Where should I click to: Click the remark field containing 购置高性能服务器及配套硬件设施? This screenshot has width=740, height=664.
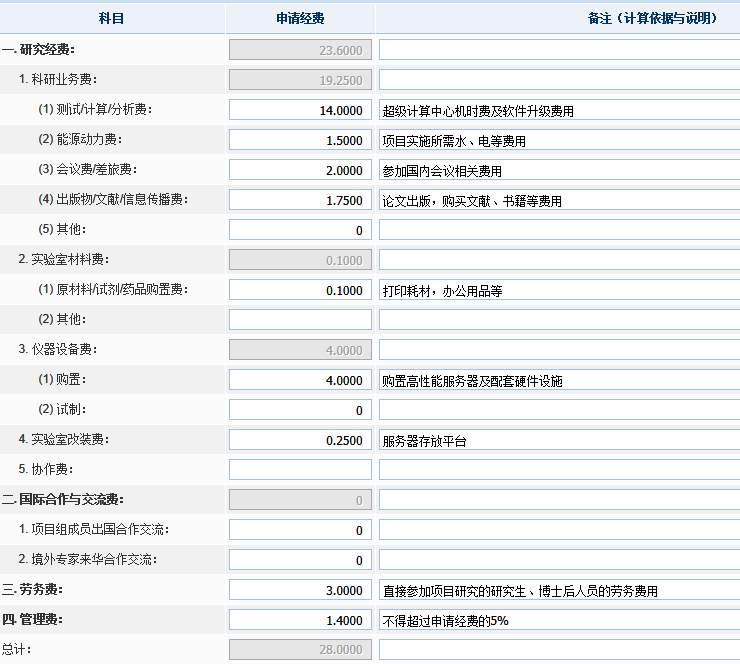click(x=559, y=380)
